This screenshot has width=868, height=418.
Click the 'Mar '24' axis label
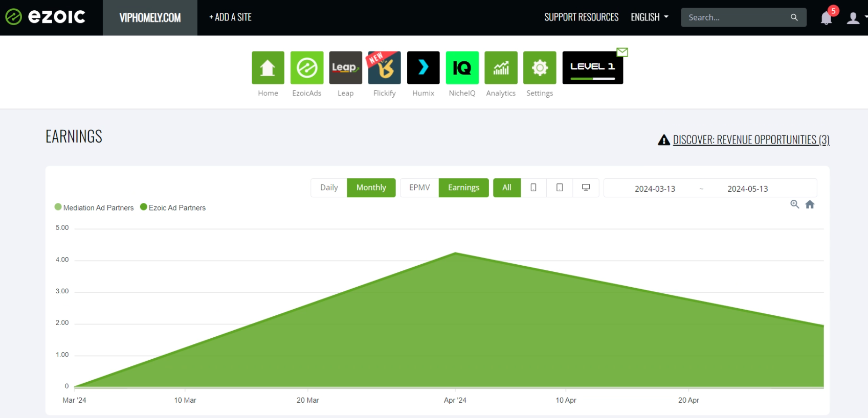(74, 400)
